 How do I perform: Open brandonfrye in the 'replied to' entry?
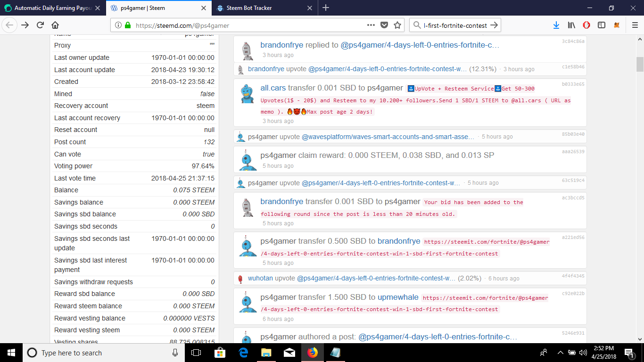point(282,45)
